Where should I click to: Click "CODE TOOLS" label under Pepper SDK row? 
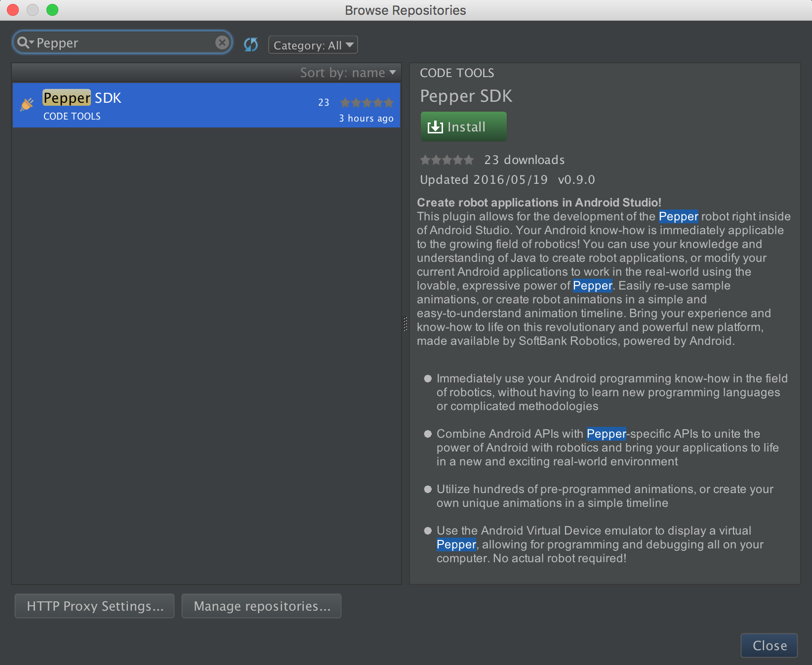72,116
